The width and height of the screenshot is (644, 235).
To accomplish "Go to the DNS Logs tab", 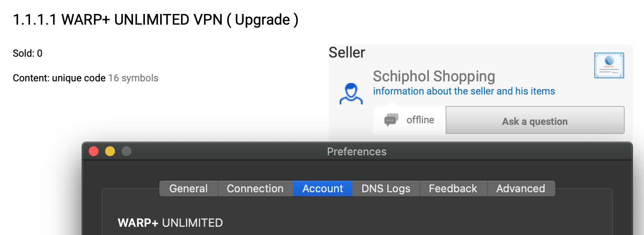I will click(x=386, y=189).
